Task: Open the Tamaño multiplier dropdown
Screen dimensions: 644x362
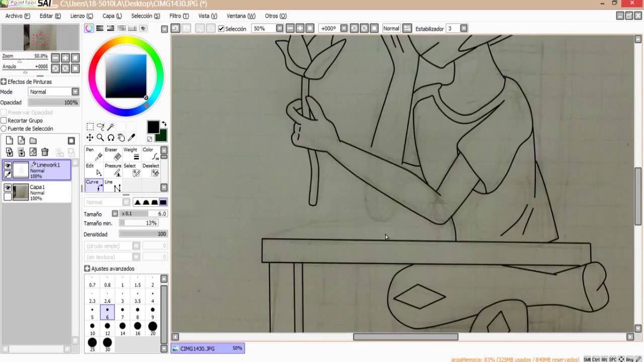Action: click(115, 214)
